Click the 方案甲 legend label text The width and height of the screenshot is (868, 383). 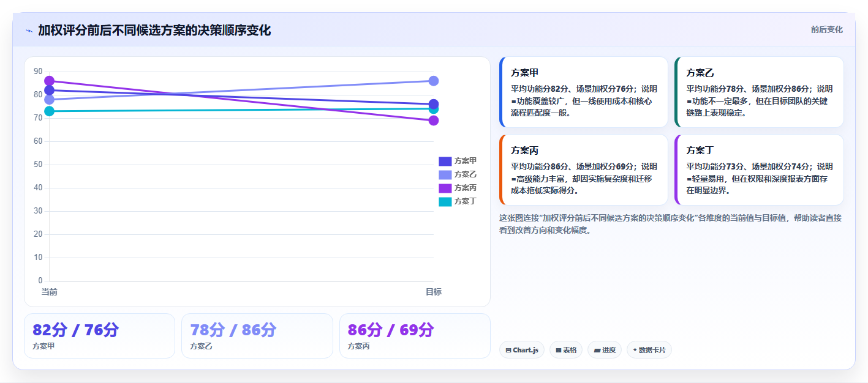(x=466, y=161)
